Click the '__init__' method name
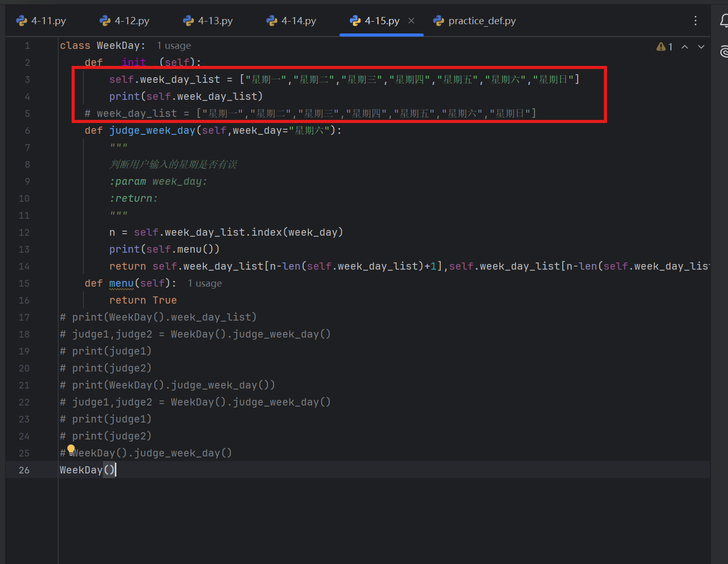Screen dimensions: 728x564 [x=134, y=62]
